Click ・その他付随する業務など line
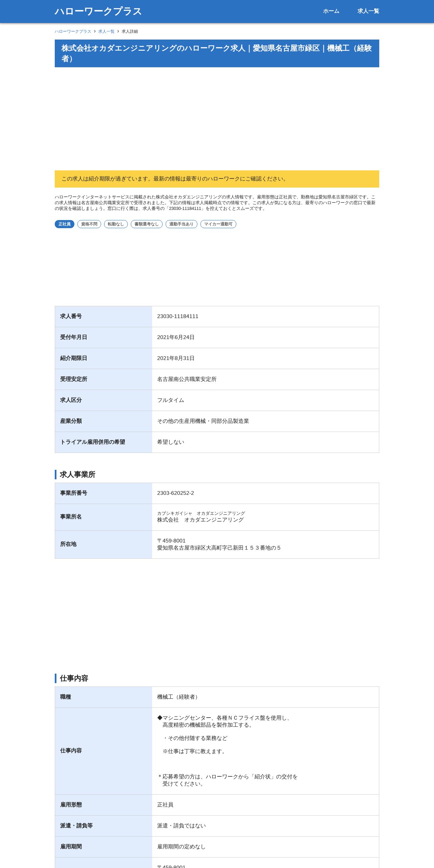This screenshot has width=434, height=868. [195, 738]
